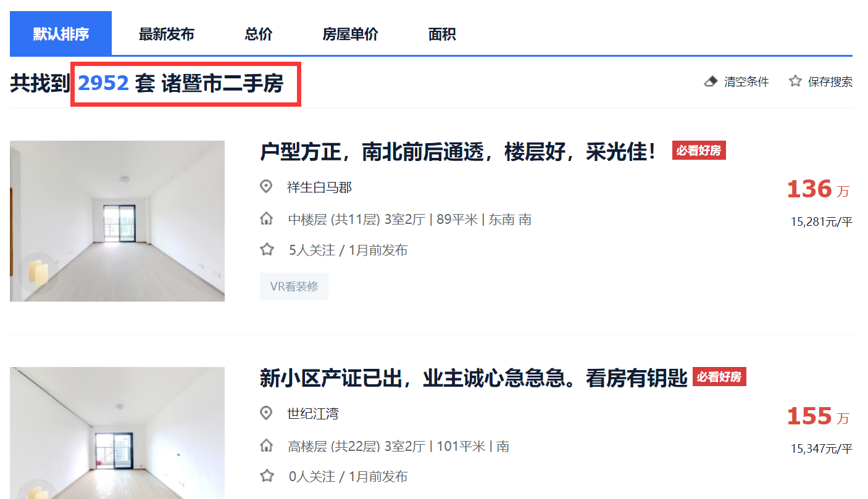Click location pin icon next to 祥生白马郡

point(266,186)
